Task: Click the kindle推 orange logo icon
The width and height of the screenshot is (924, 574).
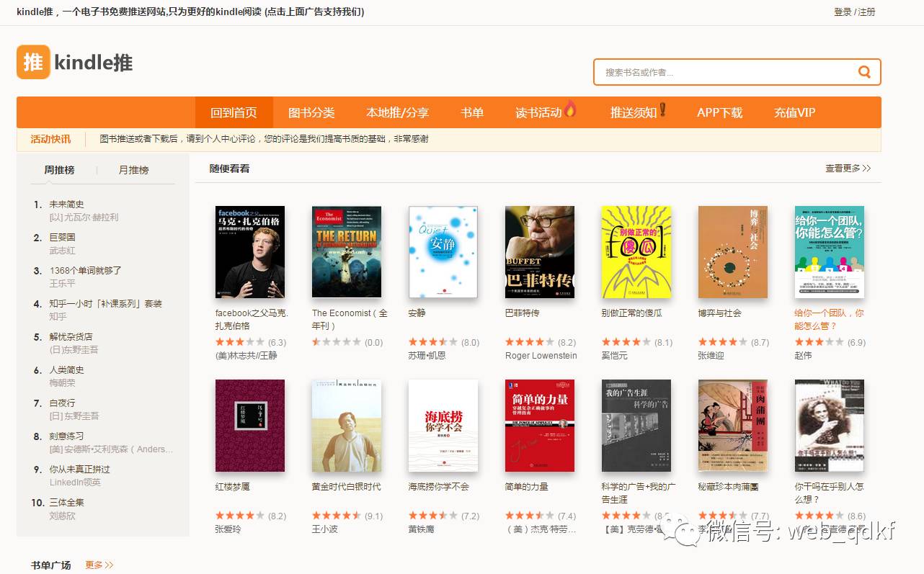Action: coord(33,62)
